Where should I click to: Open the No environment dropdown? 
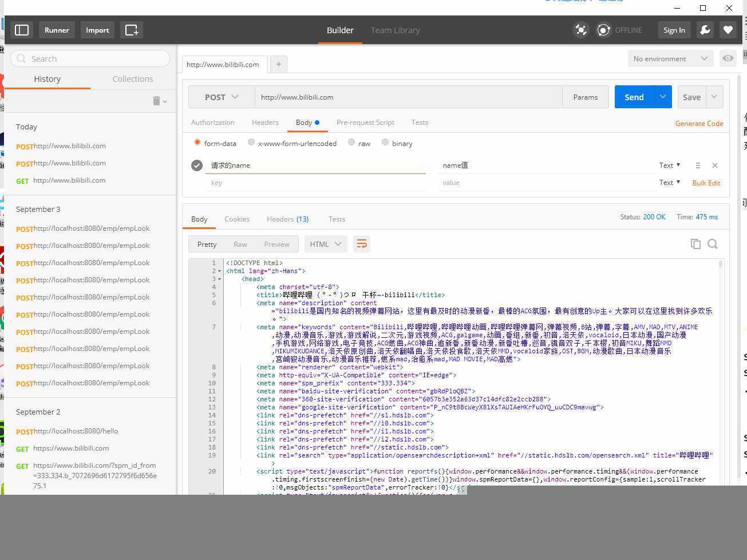(x=670, y=58)
